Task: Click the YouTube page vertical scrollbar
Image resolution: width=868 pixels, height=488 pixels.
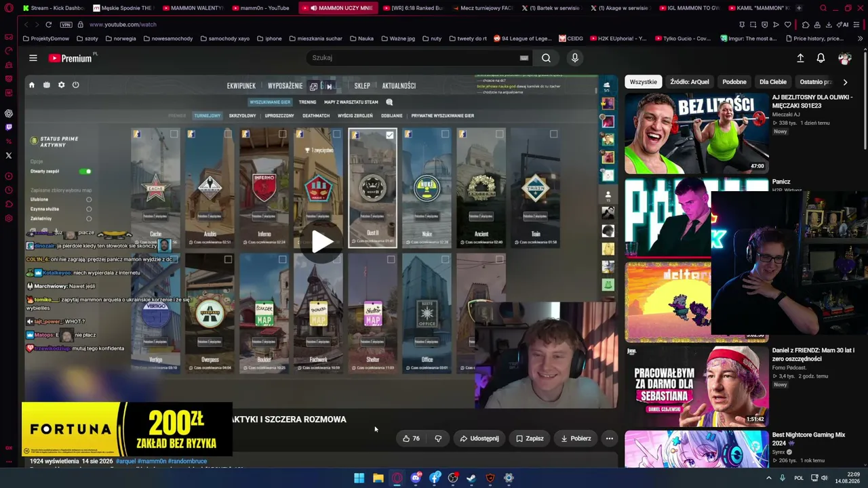Action: pyautogui.click(x=865, y=102)
